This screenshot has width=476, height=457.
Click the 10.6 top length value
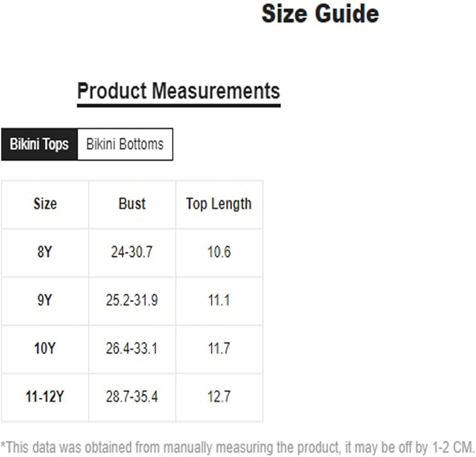219,252
